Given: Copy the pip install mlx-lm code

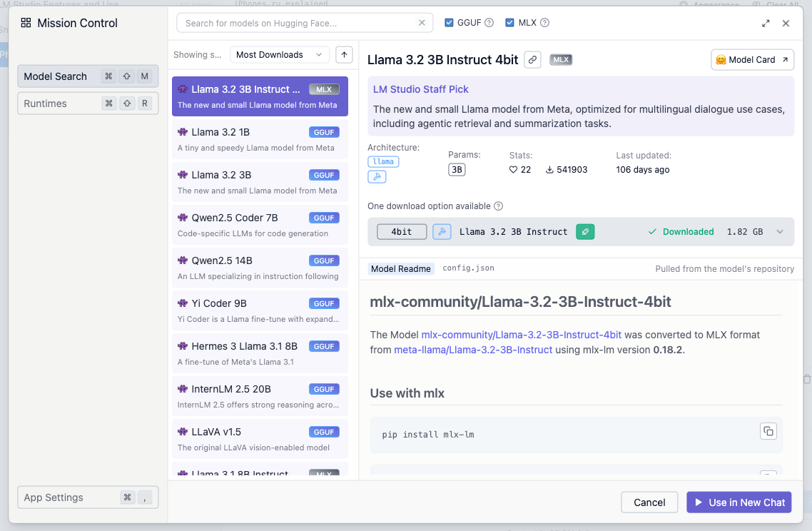Looking at the screenshot, I should click(768, 431).
